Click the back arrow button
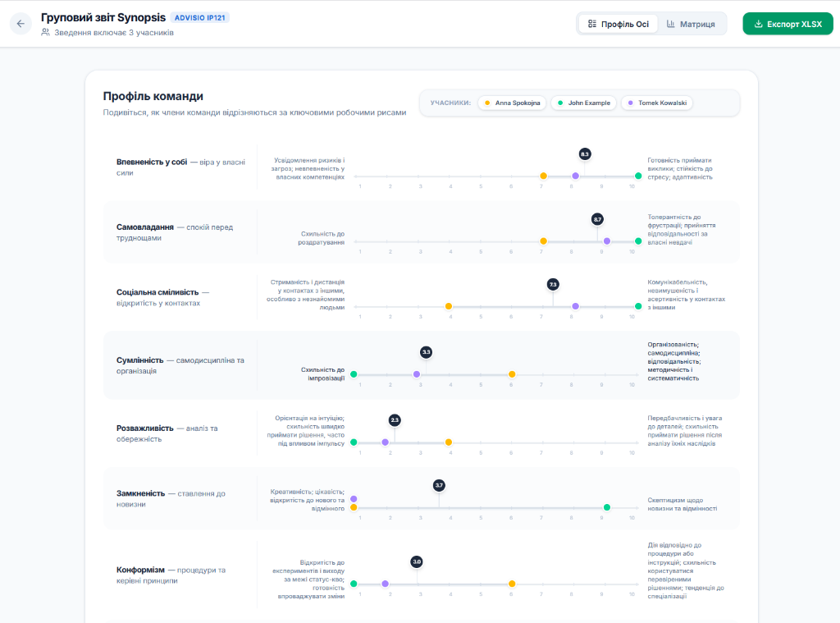Viewport: 840px width, 623px height. pos(21,24)
